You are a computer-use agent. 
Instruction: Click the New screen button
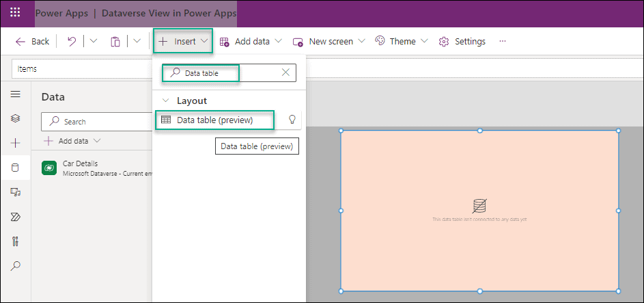tap(328, 42)
